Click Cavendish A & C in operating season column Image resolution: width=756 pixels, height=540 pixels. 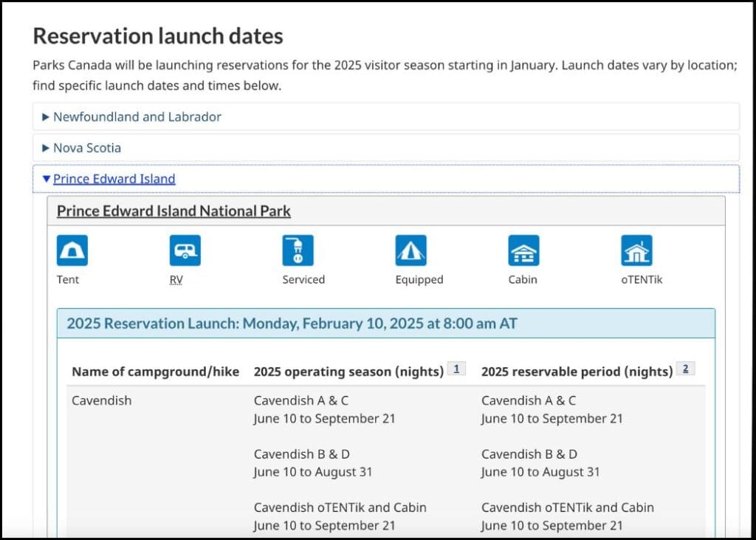click(x=301, y=400)
